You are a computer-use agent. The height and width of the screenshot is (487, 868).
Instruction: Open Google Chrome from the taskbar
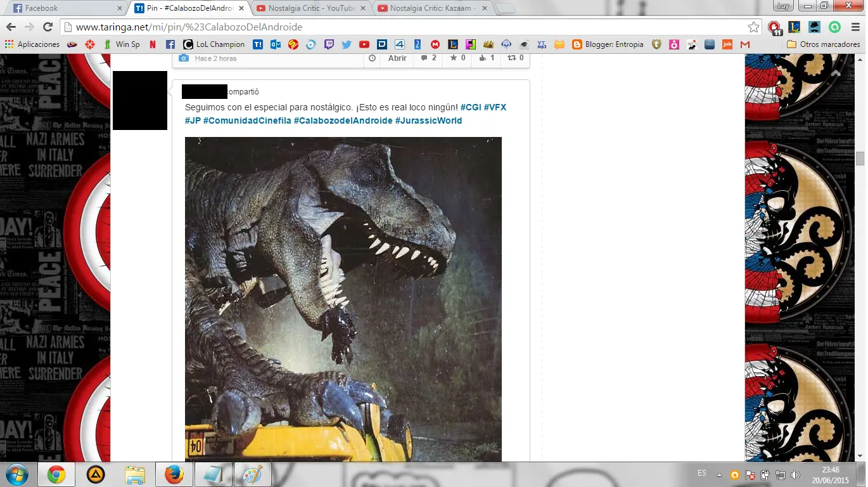[56, 474]
